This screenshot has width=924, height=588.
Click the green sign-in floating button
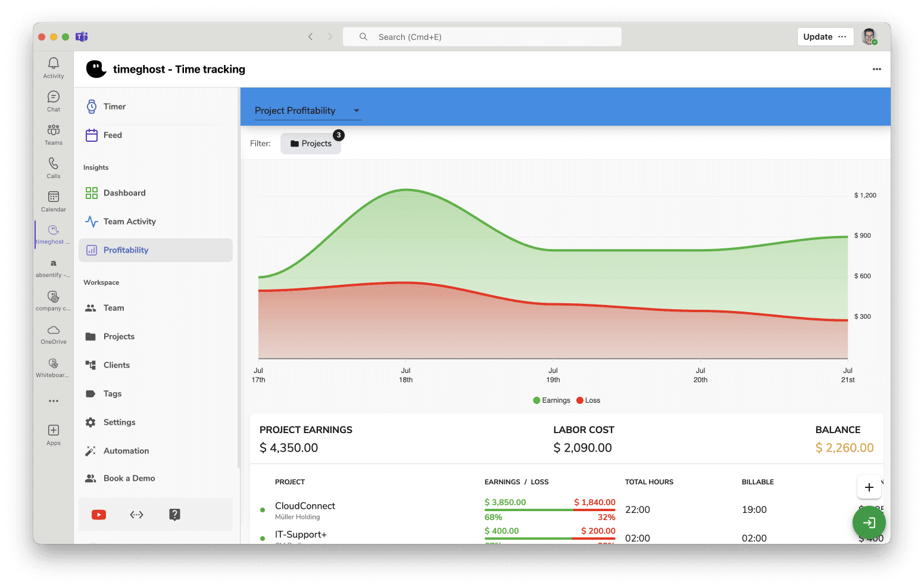click(869, 522)
